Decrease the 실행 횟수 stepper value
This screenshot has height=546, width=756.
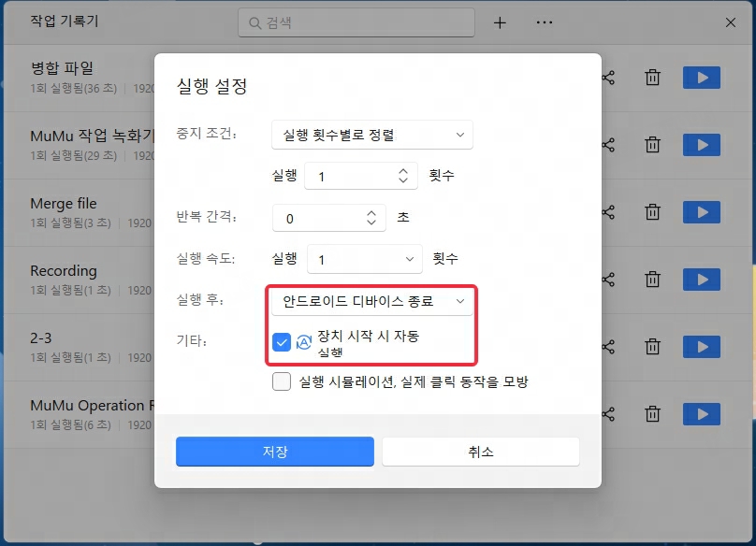point(403,180)
